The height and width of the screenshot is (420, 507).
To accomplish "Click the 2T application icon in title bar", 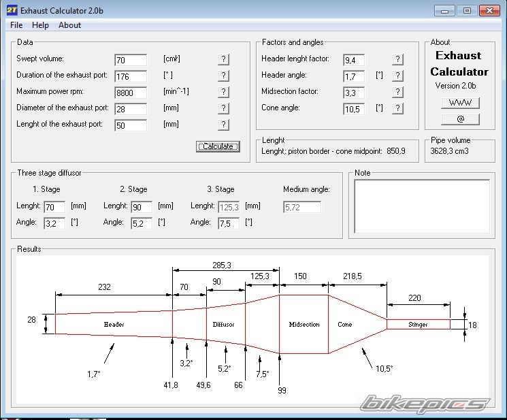I will (x=12, y=10).
